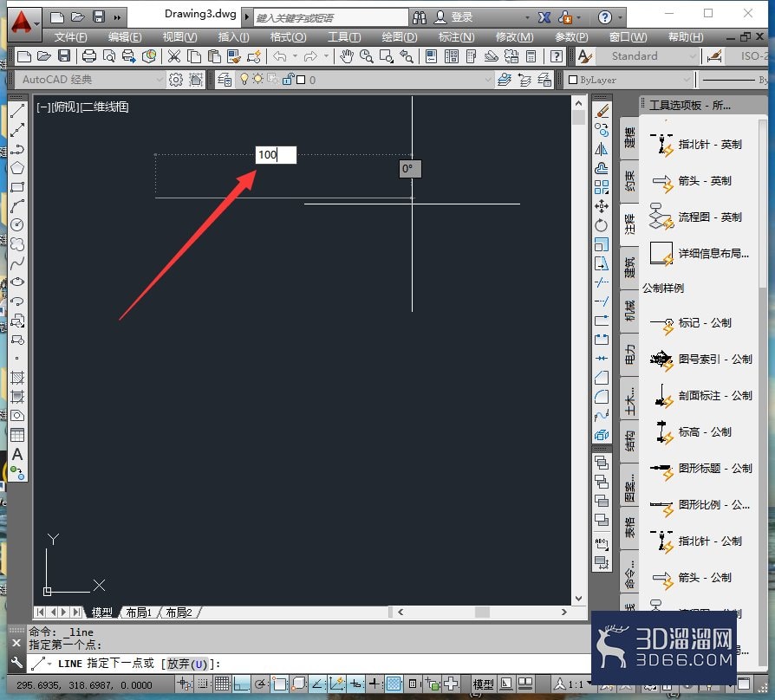
Task: Open the 机械 tool palette tab
Action: tap(629, 311)
